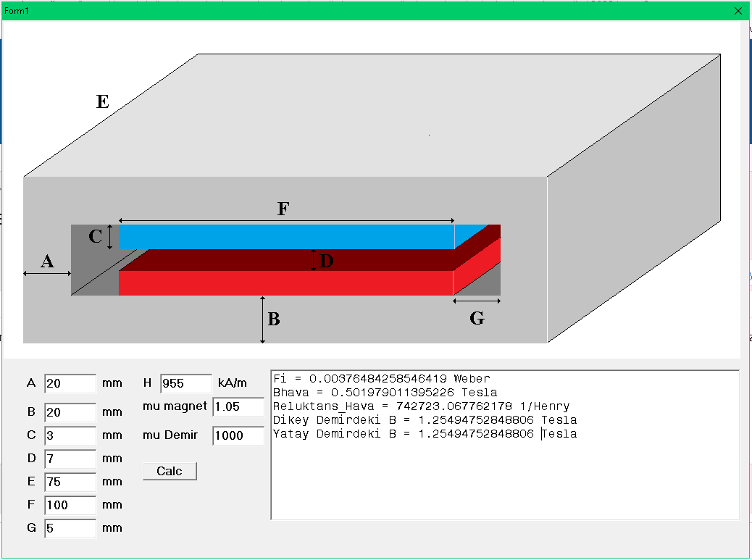Viewport: 752px width, 560px height.
Task: Click the D input field showing 7
Action: [x=70, y=459]
